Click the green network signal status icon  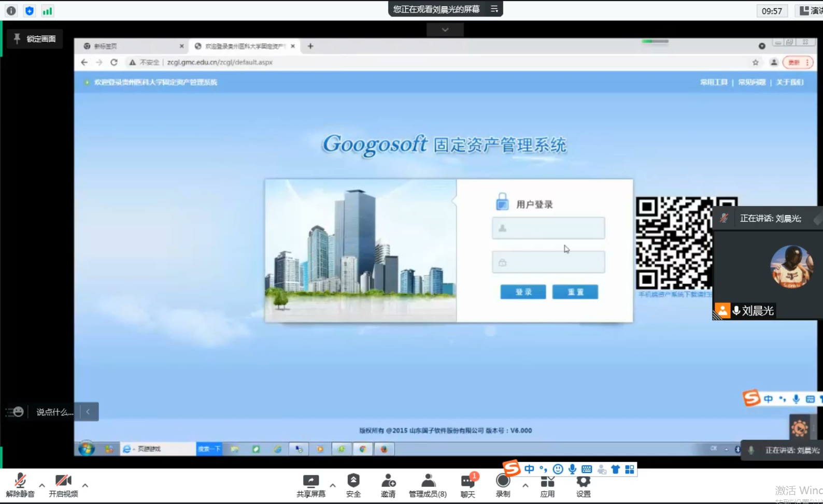pos(47,11)
